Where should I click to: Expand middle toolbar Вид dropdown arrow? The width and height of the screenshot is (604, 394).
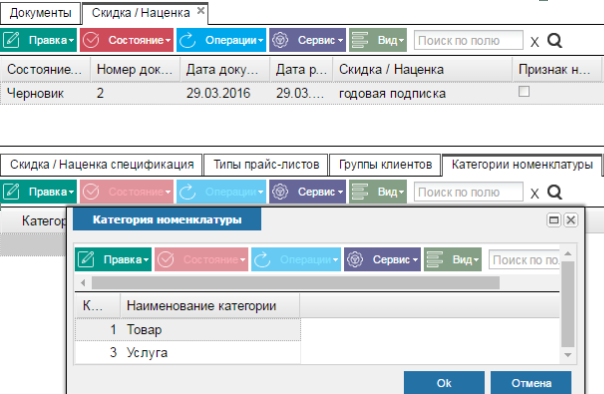click(401, 191)
